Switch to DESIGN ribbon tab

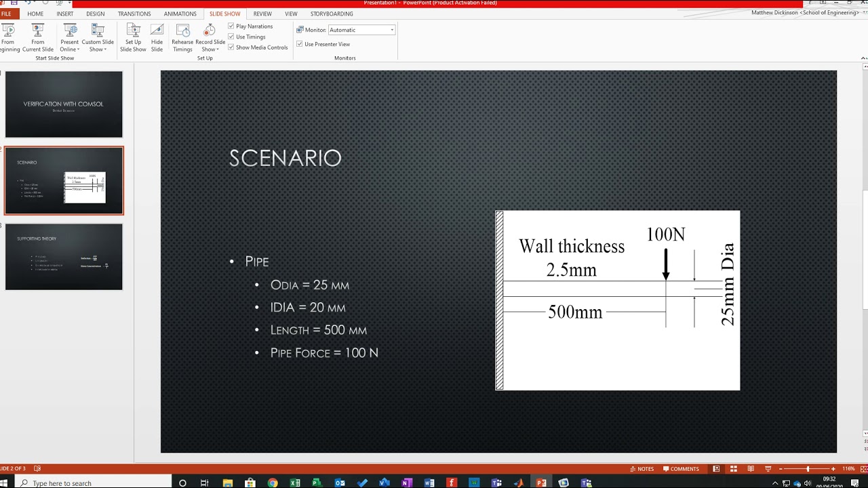click(x=96, y=14)
